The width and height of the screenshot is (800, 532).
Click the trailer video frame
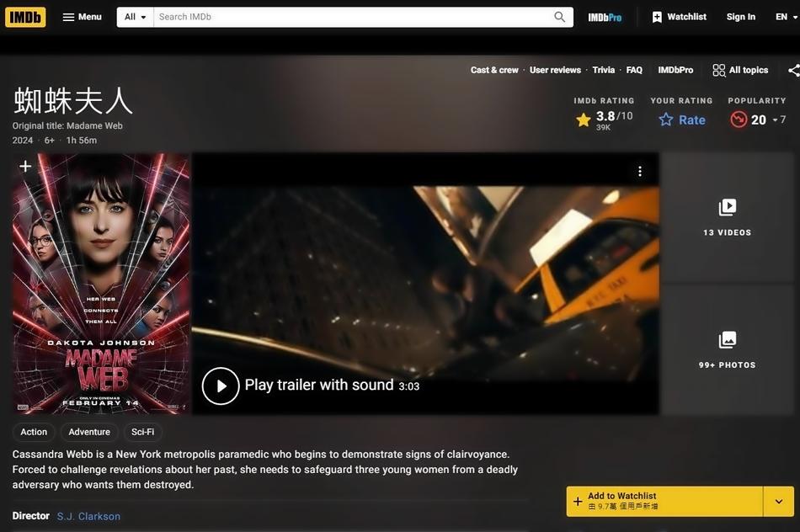pos(425,283)
